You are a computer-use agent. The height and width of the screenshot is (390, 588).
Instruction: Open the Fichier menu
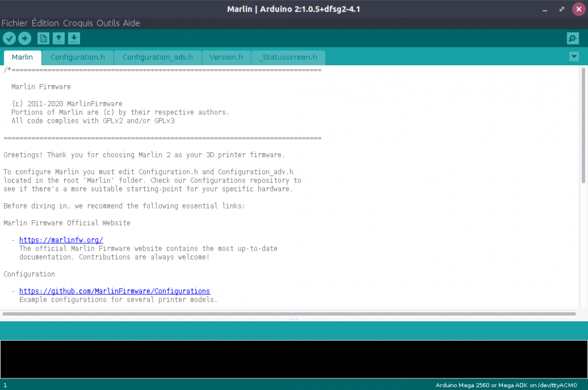click(x=15, y=23)
